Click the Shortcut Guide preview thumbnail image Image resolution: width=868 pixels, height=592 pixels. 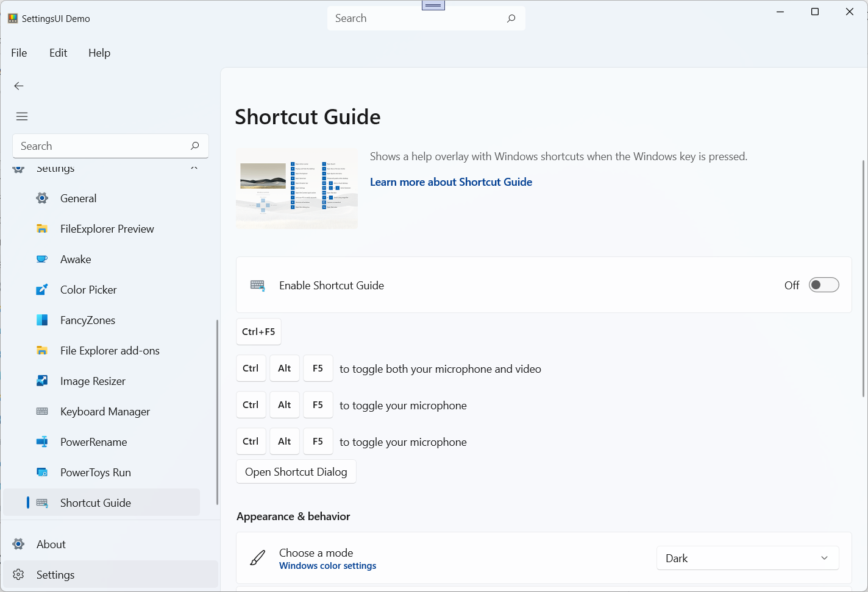297,189
